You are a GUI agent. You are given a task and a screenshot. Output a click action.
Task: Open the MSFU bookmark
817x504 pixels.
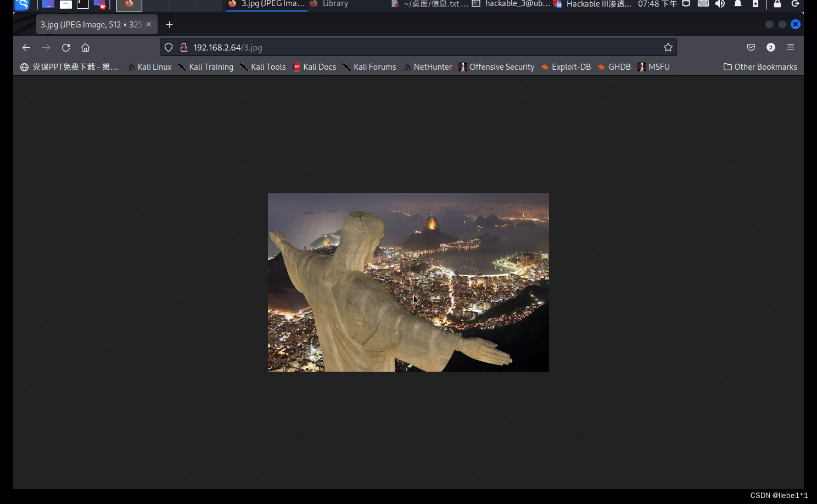[x=653, y=67]
